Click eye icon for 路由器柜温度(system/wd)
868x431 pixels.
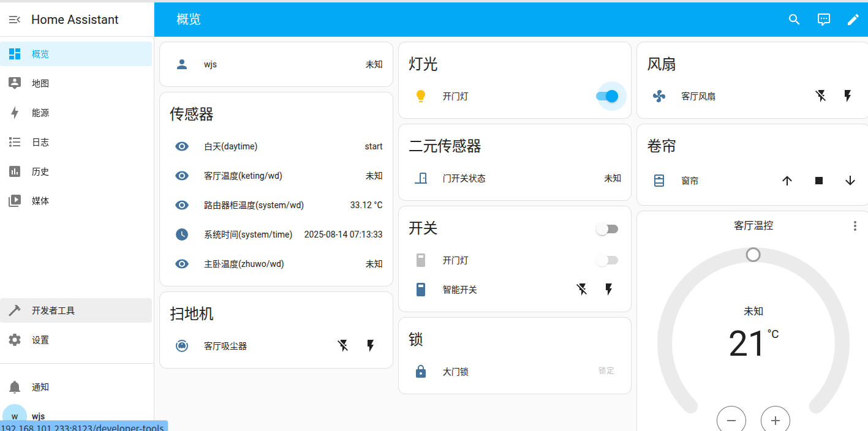click(x=182, y=205)
